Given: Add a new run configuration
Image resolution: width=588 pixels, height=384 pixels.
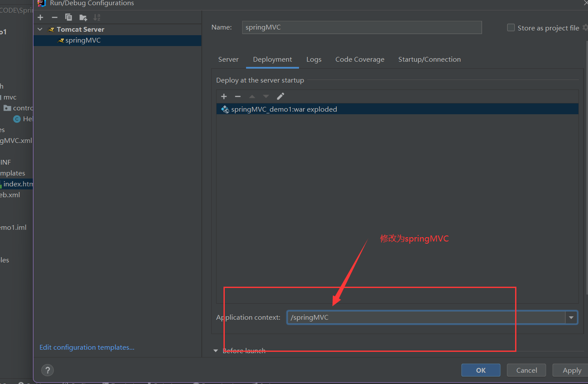Looking at the screenshot, I should [40, 17].
